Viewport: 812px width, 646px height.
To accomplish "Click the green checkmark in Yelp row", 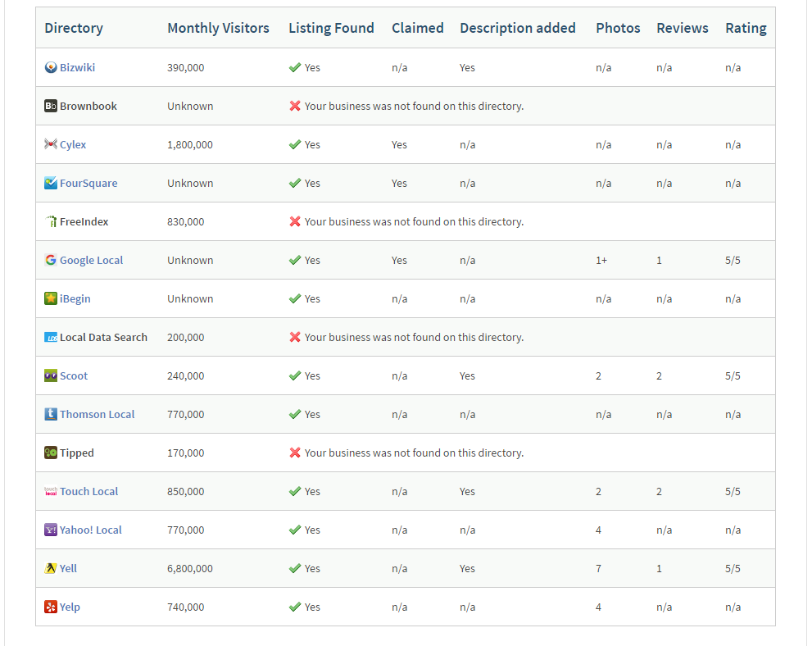I will (x=295, y=607).
